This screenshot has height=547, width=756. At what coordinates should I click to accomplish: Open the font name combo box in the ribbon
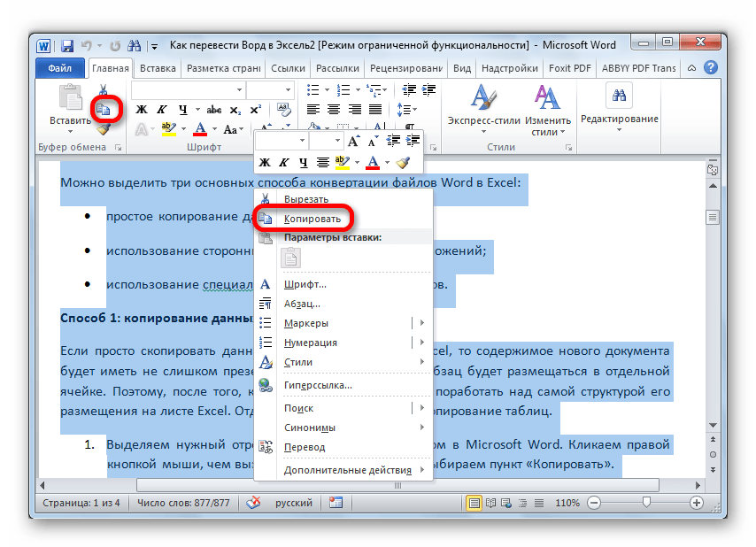[188, 89]
